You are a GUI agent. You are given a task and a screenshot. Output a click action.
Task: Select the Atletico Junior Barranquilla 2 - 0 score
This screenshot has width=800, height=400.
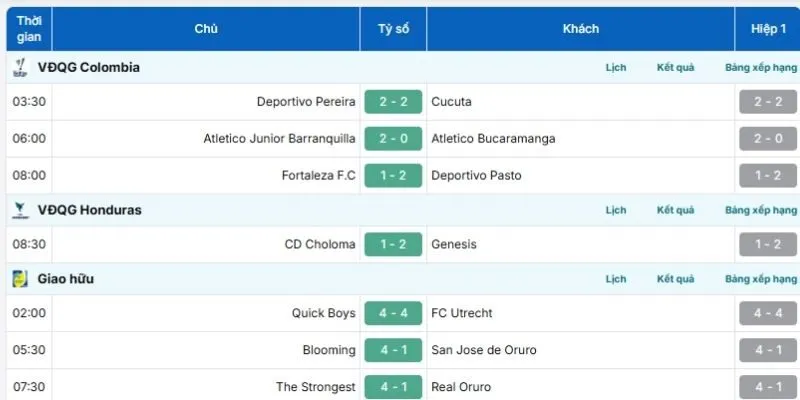pos(393,139)
